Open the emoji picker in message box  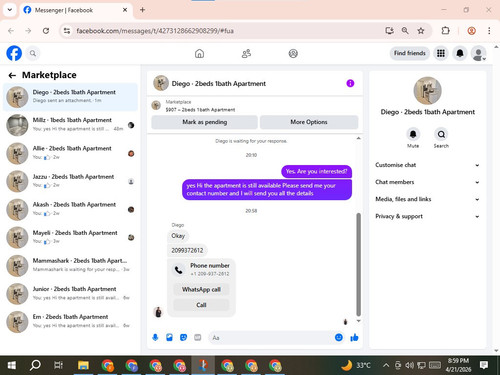(339, 338)
